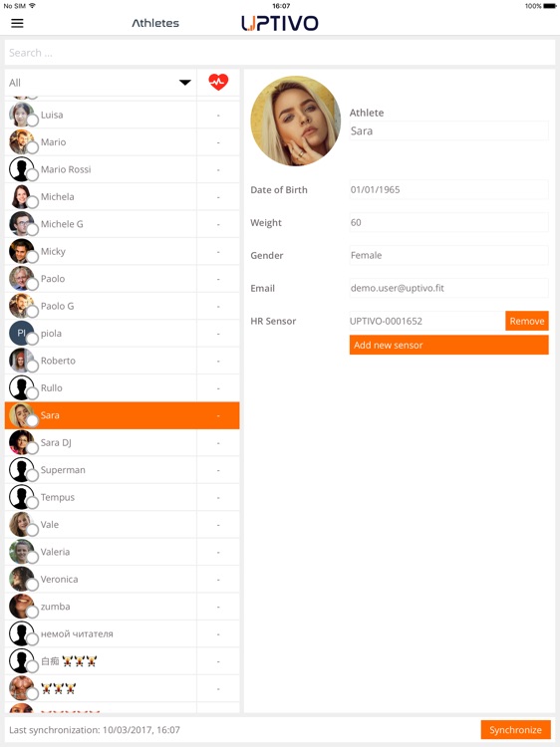Select немой читателя in the list
The height and width of the screenshot is (747, 560).
point(122,634)
